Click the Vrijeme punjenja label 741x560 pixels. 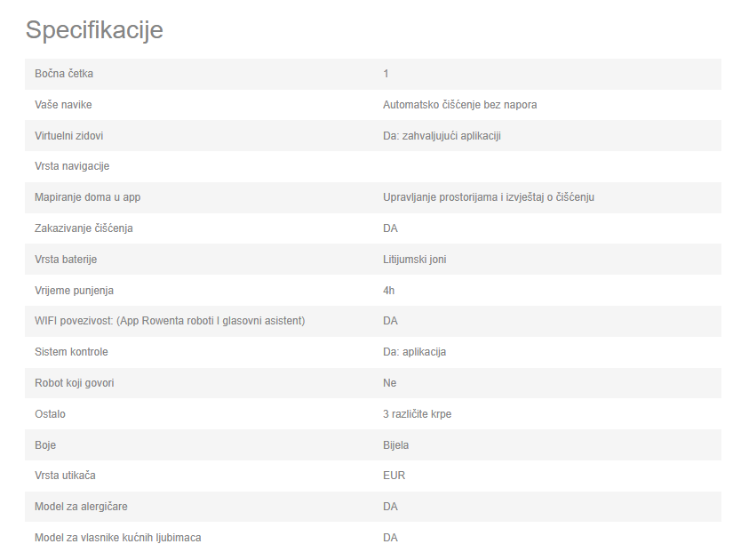[x=75, y=291]
